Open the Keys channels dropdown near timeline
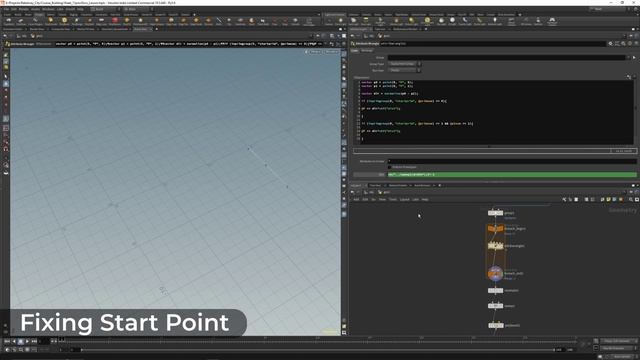 pyautogui.click(x=618, y=341)
